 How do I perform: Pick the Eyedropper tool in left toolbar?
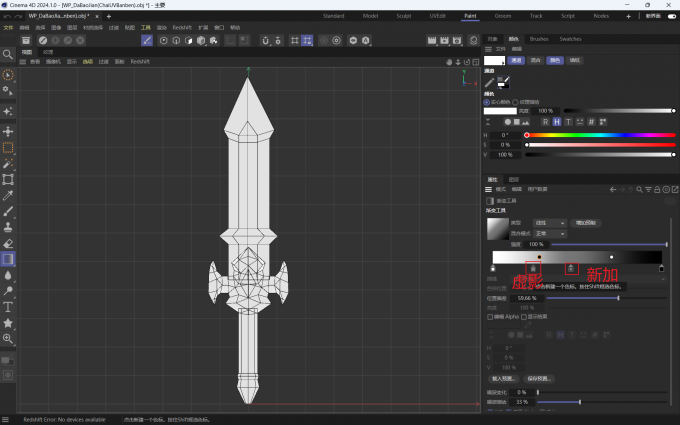tap(8, 196)
